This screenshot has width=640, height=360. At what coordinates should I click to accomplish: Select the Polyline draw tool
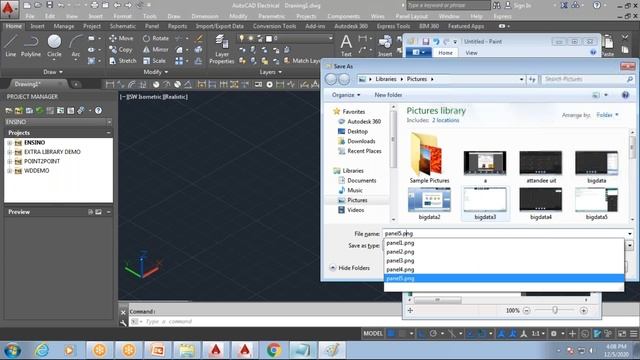(31, 45)
